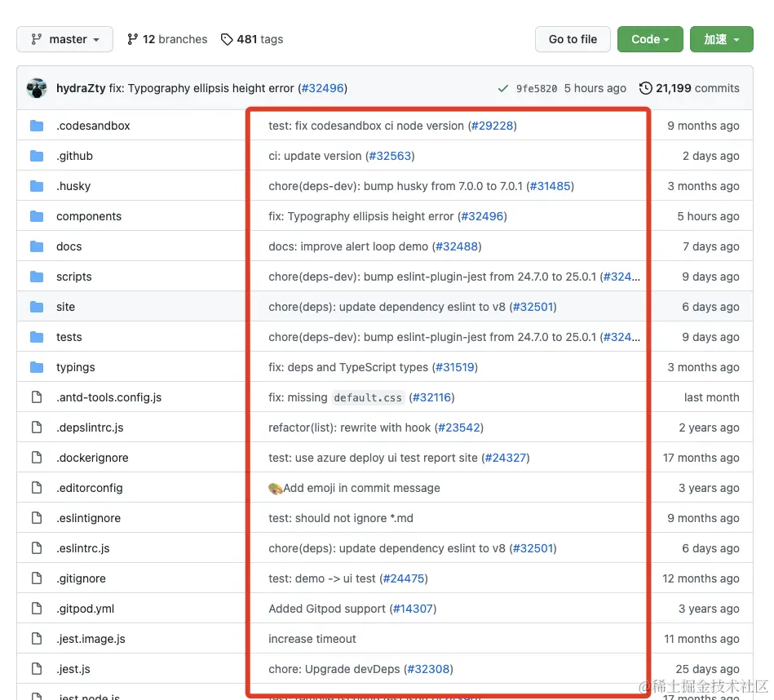
Task: Open the .gitignore file name
Action: click(x=81, y=578)
